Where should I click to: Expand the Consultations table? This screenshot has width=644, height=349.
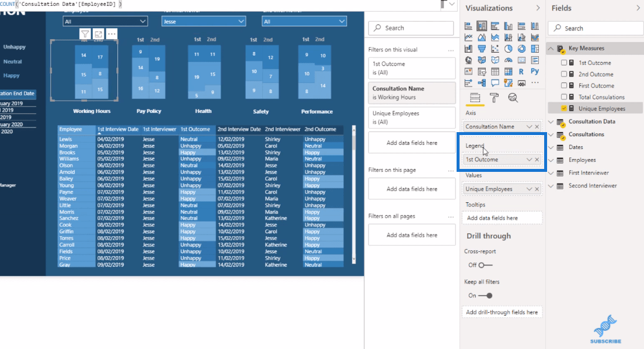551,134
